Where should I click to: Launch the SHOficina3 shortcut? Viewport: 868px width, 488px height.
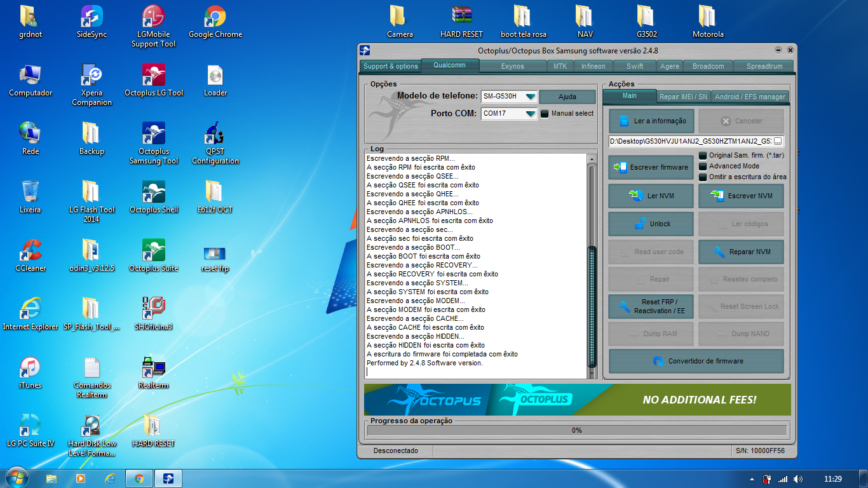(153, 315)
